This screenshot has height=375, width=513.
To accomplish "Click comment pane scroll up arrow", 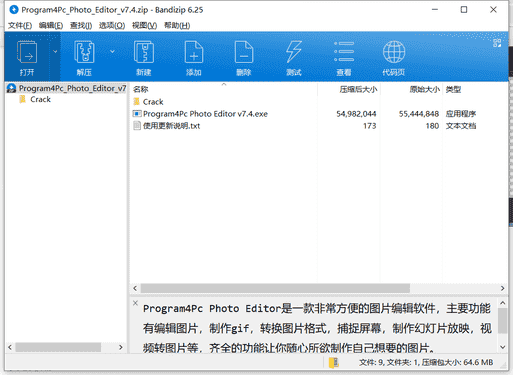I will point(503,303).
